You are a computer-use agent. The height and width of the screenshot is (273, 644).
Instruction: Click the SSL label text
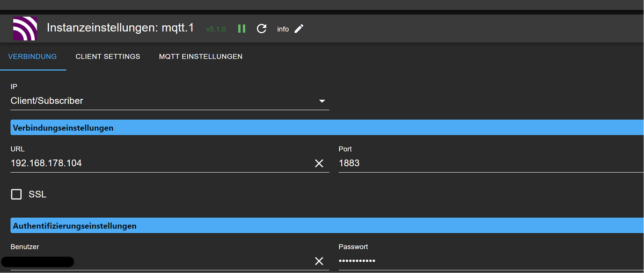[38, 194]
